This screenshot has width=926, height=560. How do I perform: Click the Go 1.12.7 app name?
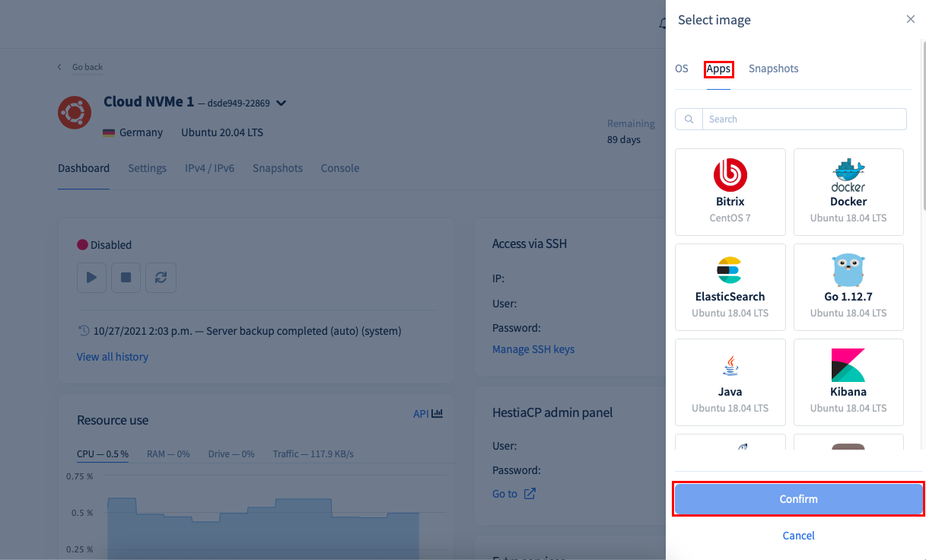click(848, 297)
